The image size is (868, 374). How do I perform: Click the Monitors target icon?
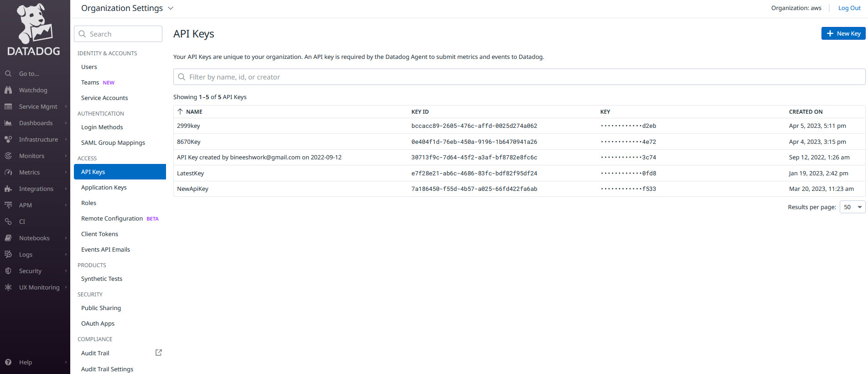(8, 156)
